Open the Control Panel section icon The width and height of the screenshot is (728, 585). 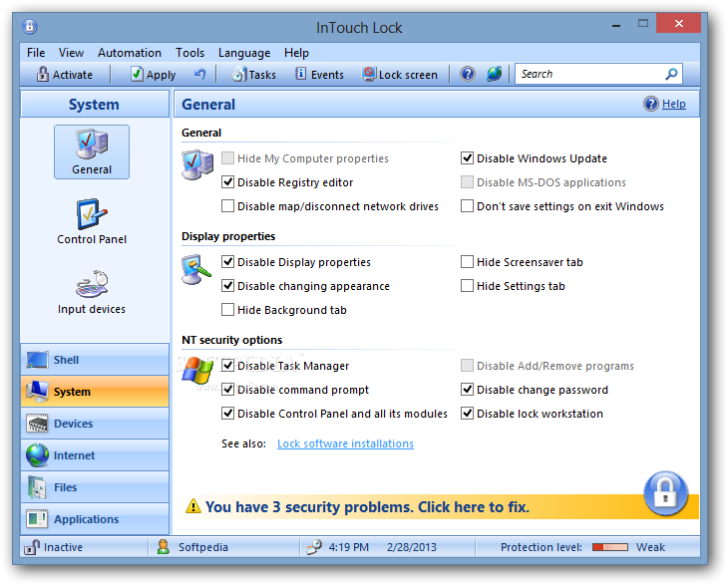92,222
